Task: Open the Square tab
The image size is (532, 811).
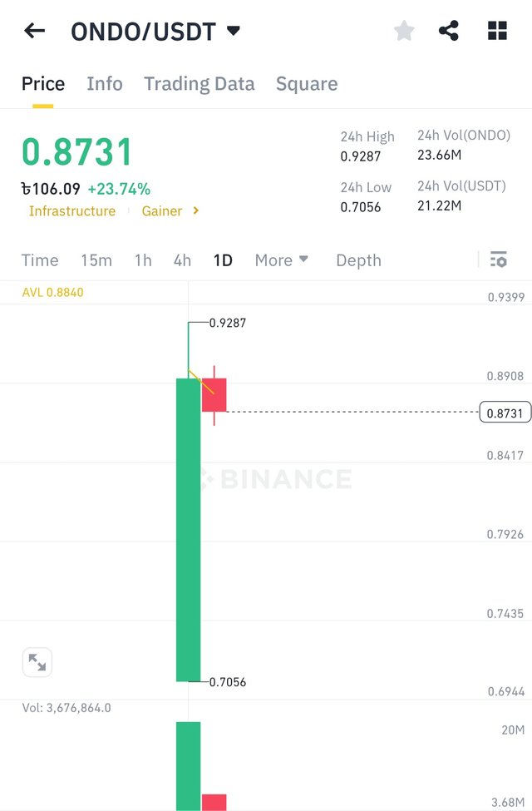Action: (x=307, y=84)
